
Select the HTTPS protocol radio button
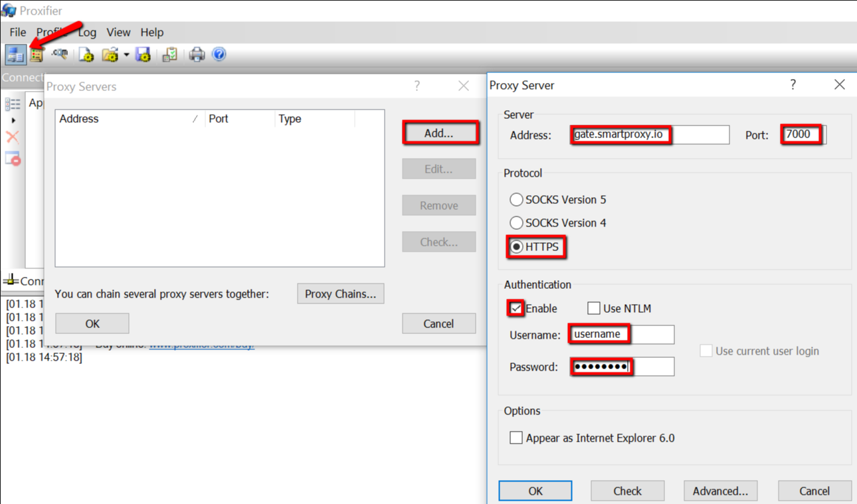click(516, 247)
